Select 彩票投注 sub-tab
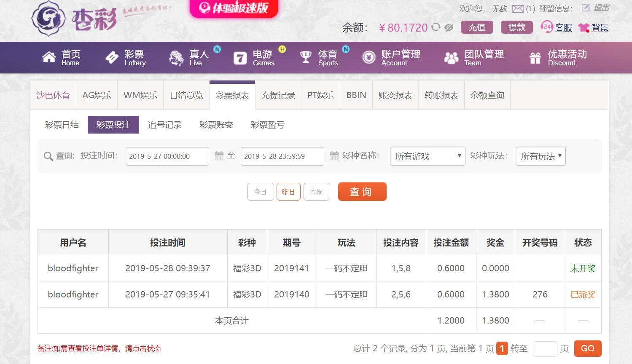 pyautogui.click(x=113, y=125)
